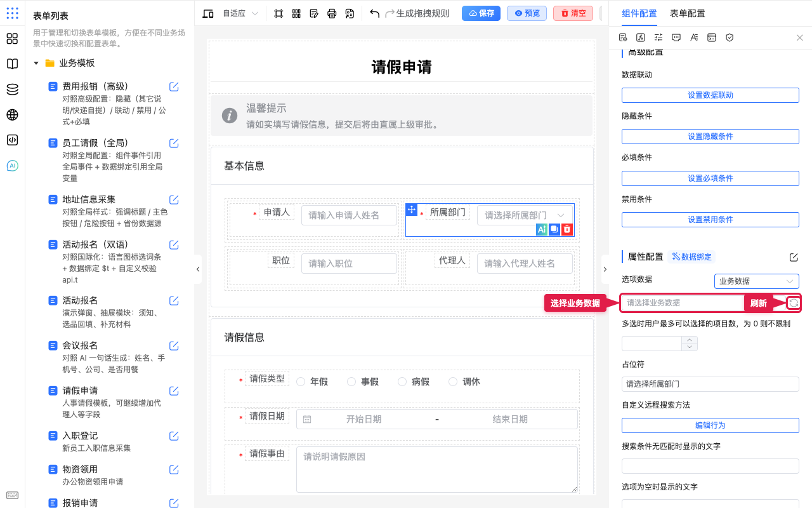Click 生成拖拽规则 in the toolbar
The height and width of the screenshot is (508, 812).
pyautogui.click(x=422, y=13)
